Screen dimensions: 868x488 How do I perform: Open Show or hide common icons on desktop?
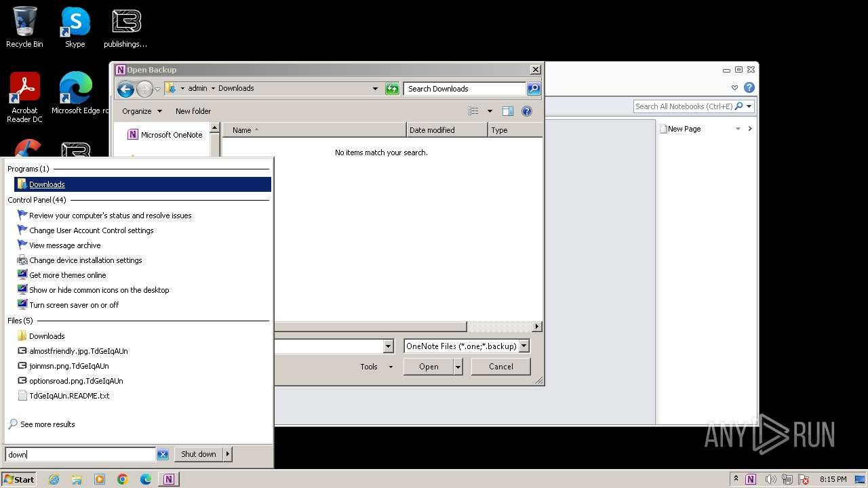pos(99,290)
